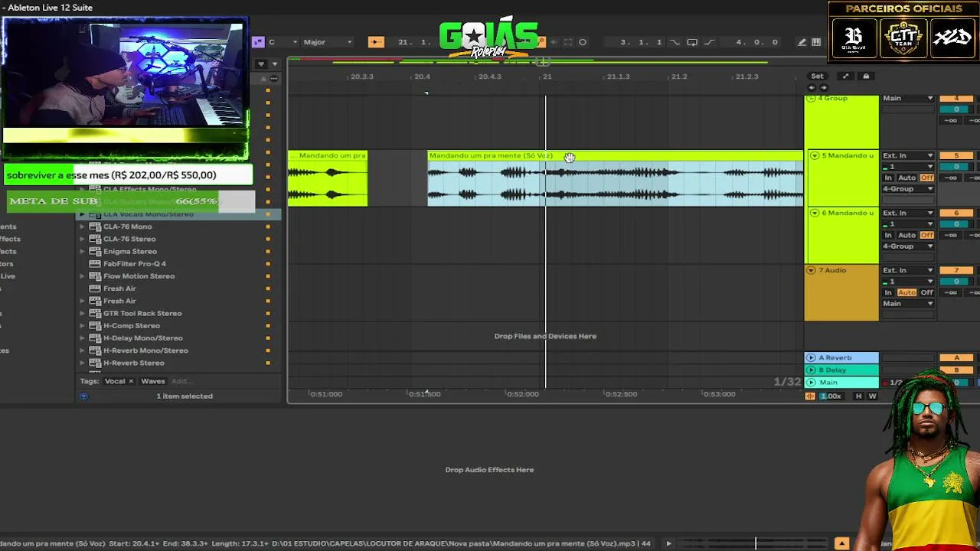
Task: Click the Waves tag
Action: click(153, 381)
